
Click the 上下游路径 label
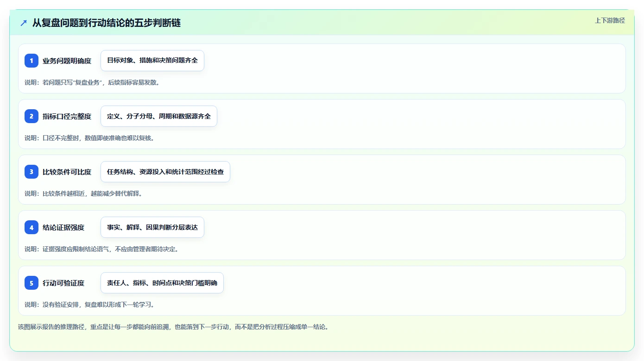(x=610, y=20)
